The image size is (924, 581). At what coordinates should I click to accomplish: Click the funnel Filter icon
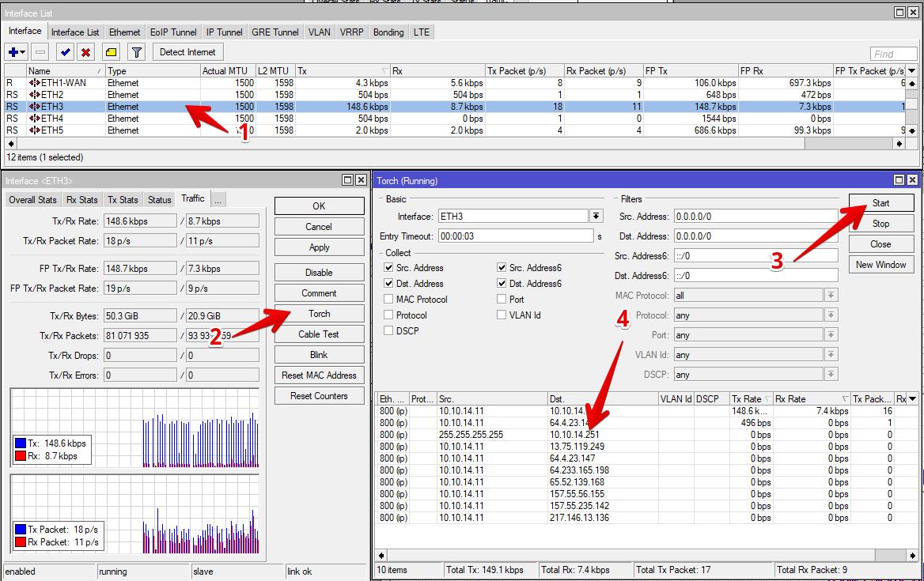coord(137,52)
